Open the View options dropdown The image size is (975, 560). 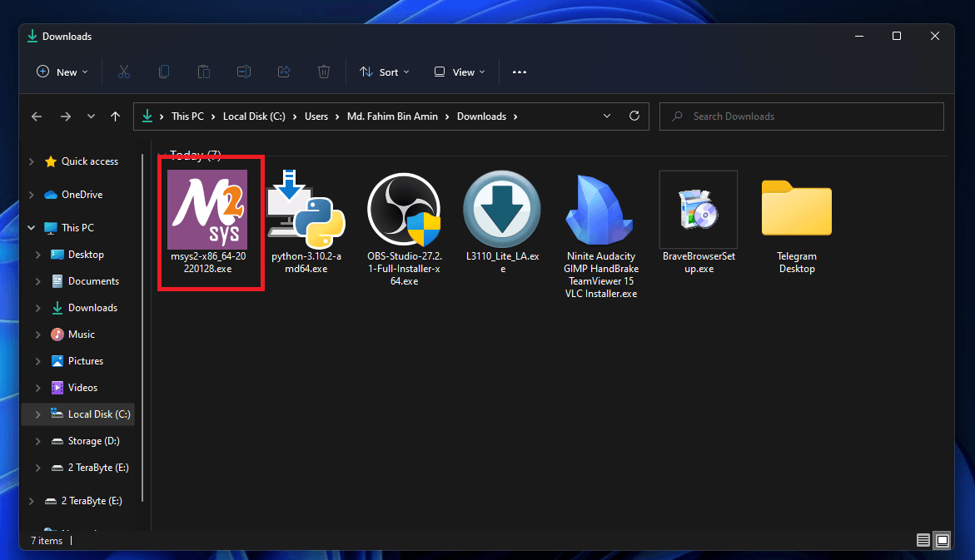tap(460, 72)
